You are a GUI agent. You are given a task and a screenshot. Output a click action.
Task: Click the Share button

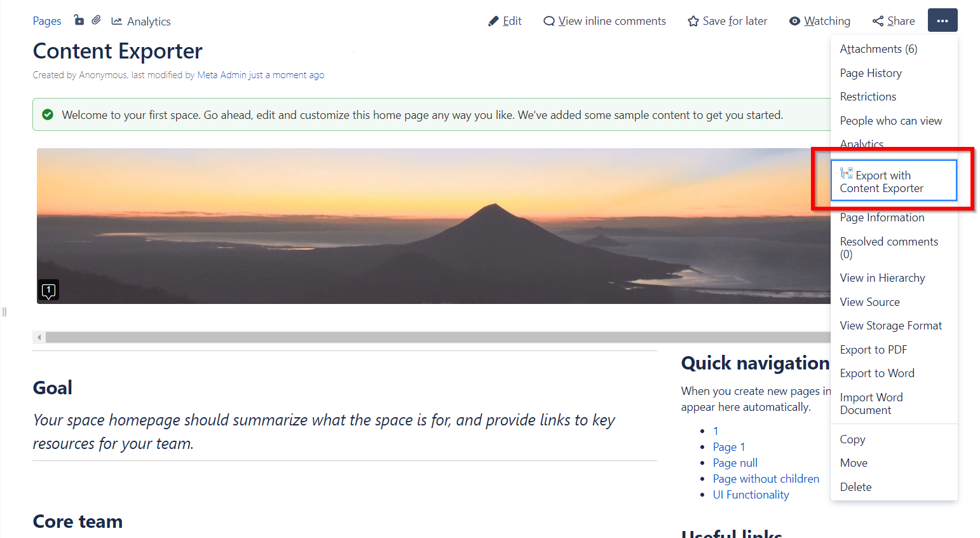[x=894, y=21]
